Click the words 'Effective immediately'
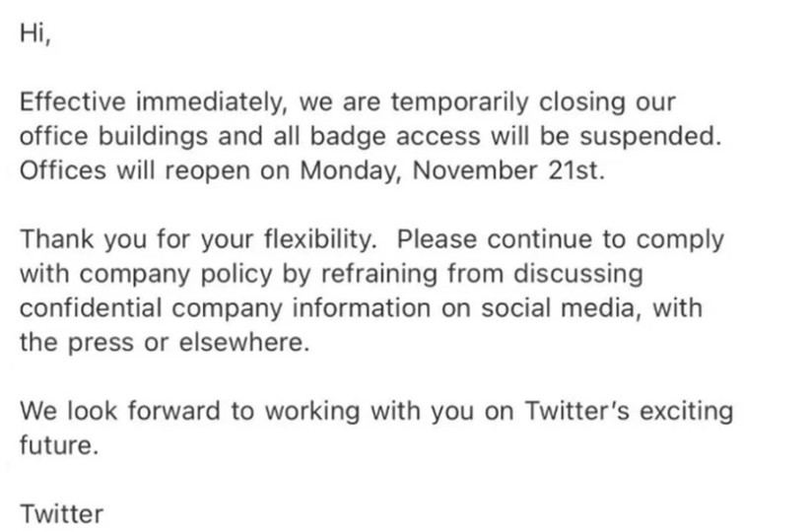 153,102
